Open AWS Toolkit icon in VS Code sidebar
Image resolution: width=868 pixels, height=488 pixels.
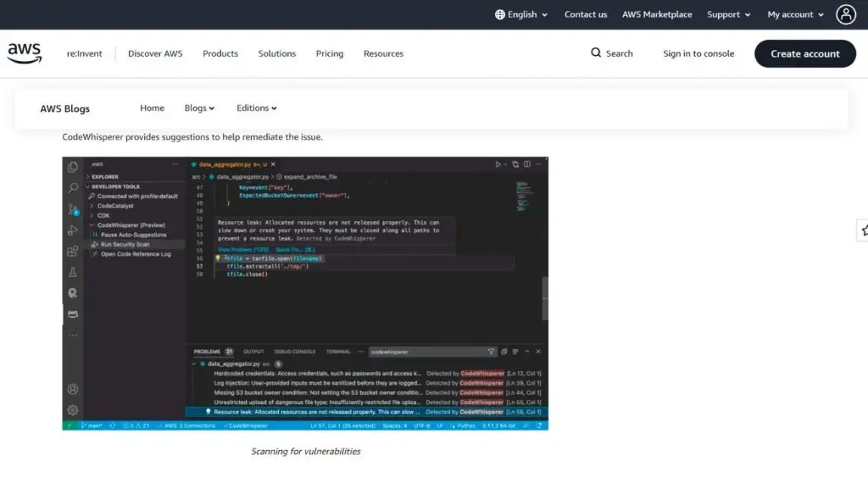pos(73,313)
